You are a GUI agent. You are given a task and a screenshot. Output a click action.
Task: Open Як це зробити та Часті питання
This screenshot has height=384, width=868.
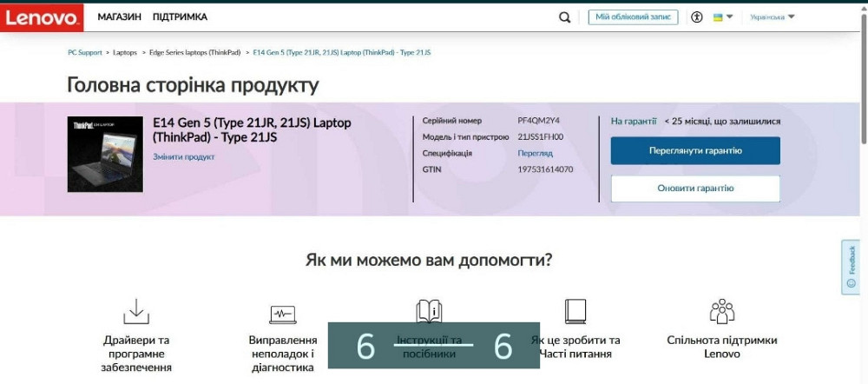575,347
